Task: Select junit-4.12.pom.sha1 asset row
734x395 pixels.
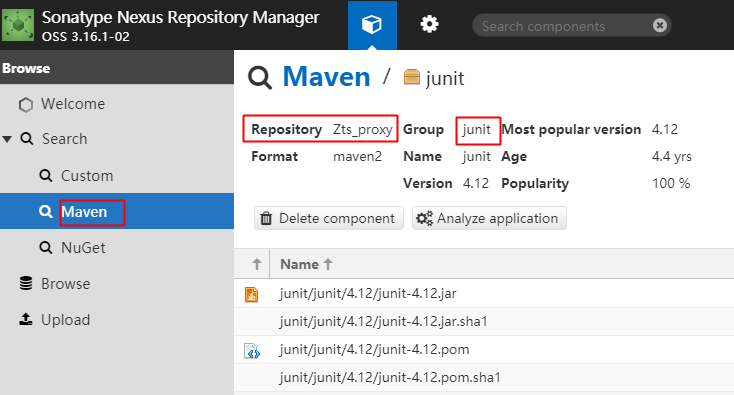Action: [x=484, y=378]
